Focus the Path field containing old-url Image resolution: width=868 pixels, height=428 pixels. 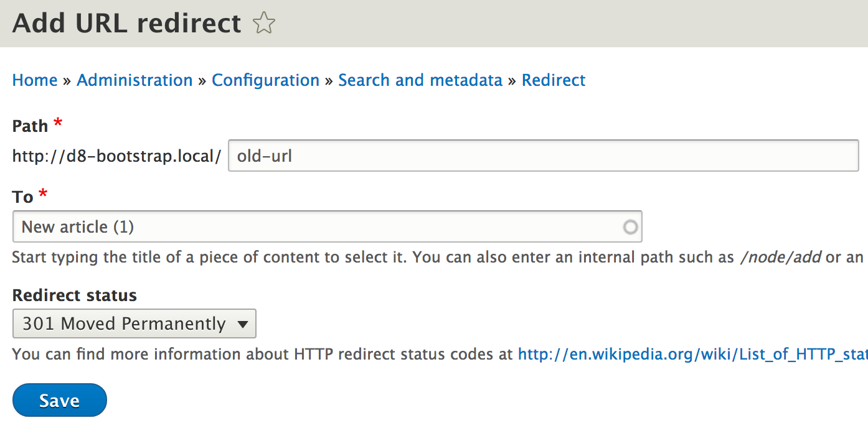point(543,156)
